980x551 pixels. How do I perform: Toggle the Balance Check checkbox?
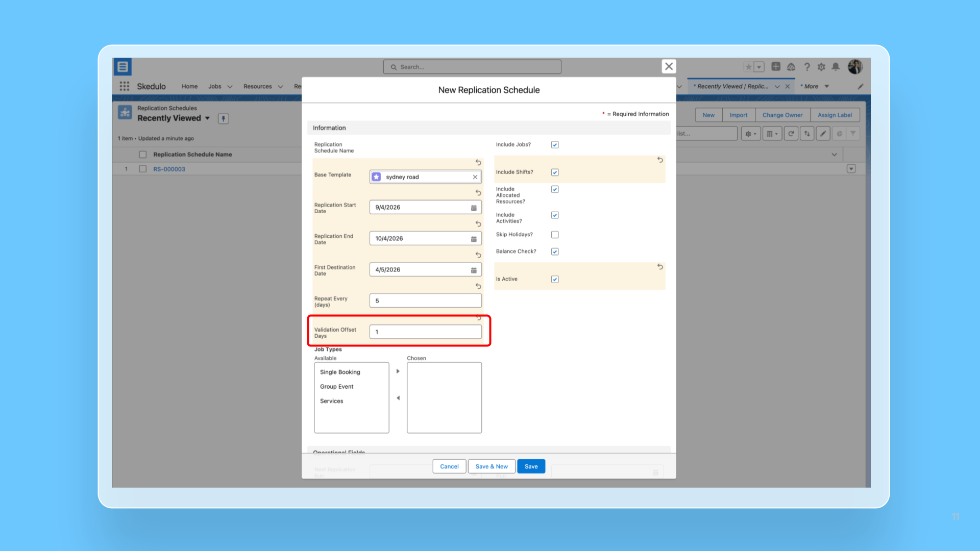[x=555, y=252]
